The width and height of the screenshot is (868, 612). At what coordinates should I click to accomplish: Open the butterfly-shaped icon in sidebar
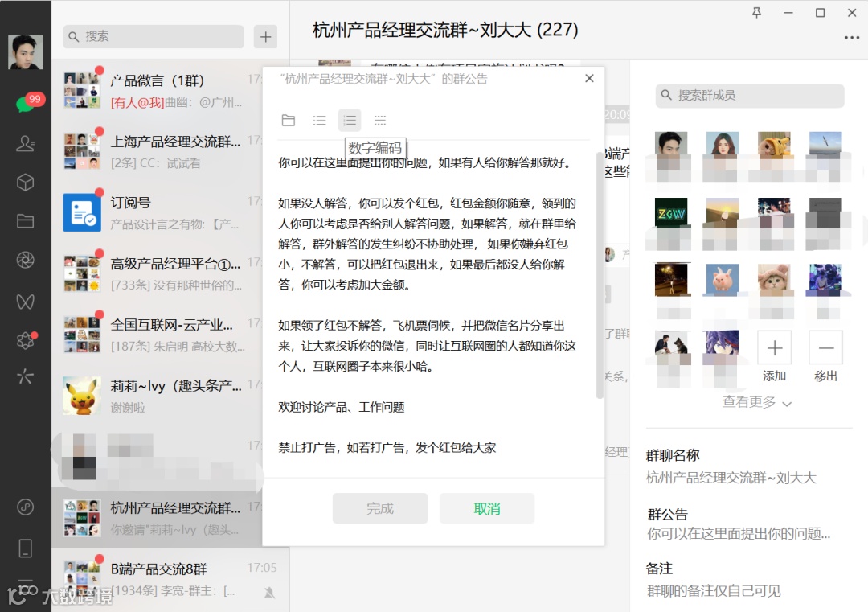coord(25,302)
